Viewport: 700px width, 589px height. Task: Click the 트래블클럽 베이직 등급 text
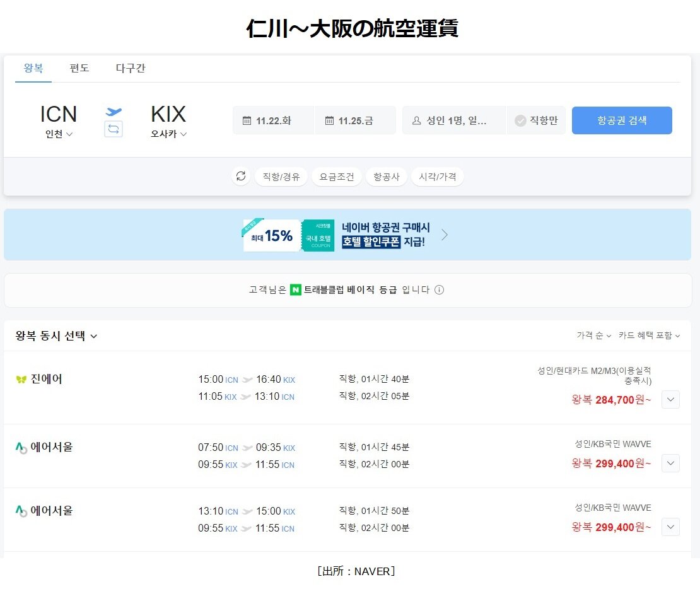click(x=350, y=290)
